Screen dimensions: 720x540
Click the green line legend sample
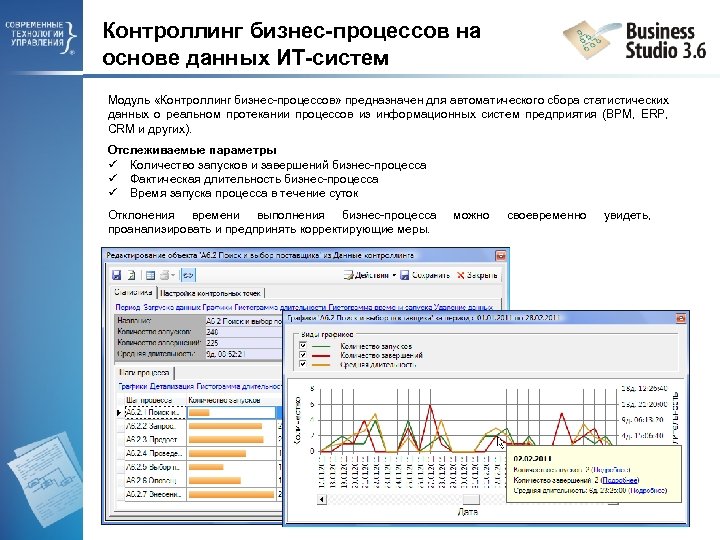(321, 347)
